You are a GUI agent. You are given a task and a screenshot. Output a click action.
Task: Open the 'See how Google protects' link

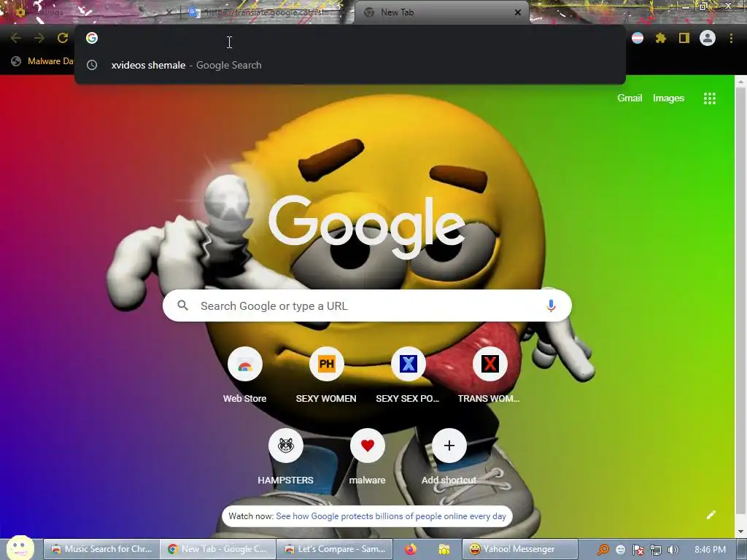391,516
